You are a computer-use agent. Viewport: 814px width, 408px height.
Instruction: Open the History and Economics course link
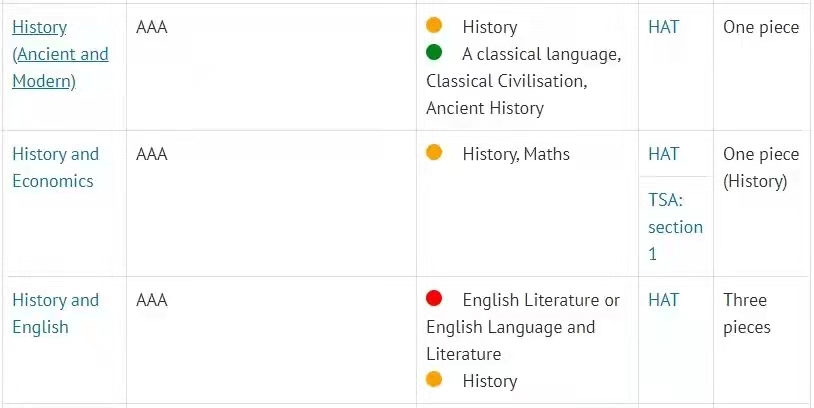click(x=56, y=167)
